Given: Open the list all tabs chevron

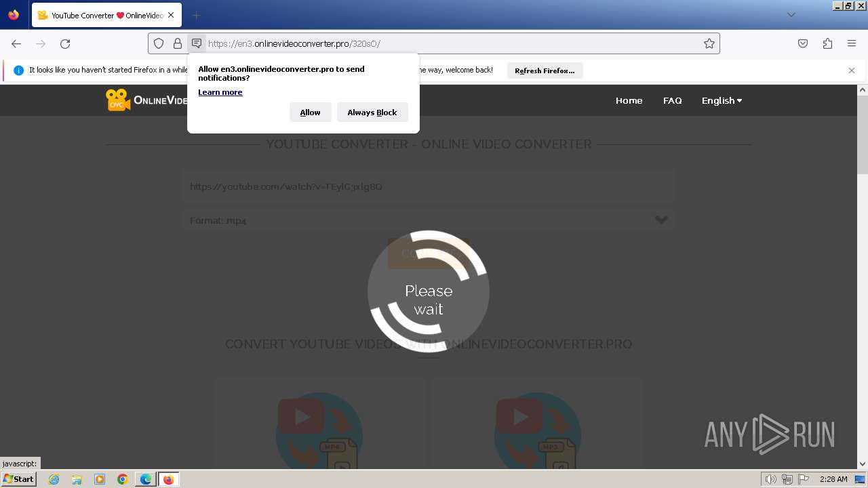Looking at the screenshot, I should (x=791, y=15).
